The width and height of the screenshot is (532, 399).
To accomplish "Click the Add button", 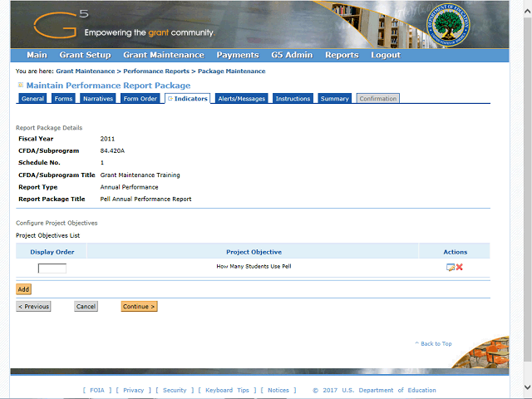I will (x=23, y=289).
